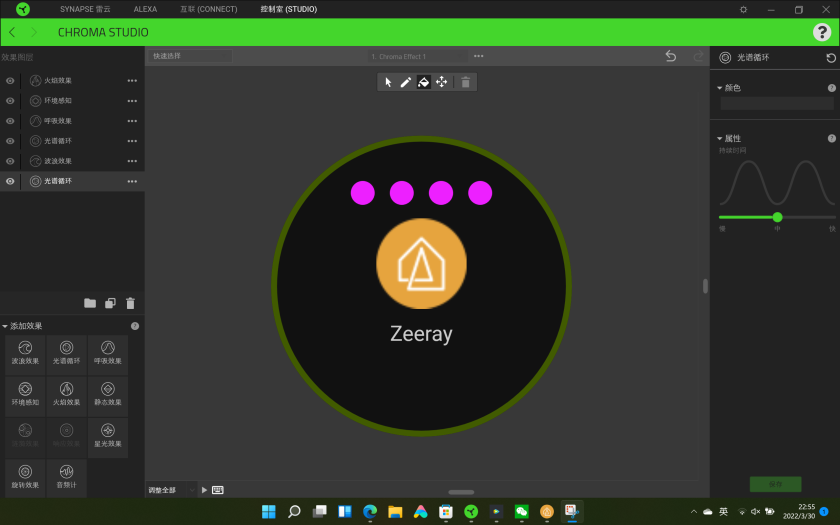Viewport: 840px width, 525px height.
Task: Open the 互联 (CONNECT) tab
Action: pyautogui.click(x=208, y=9)
